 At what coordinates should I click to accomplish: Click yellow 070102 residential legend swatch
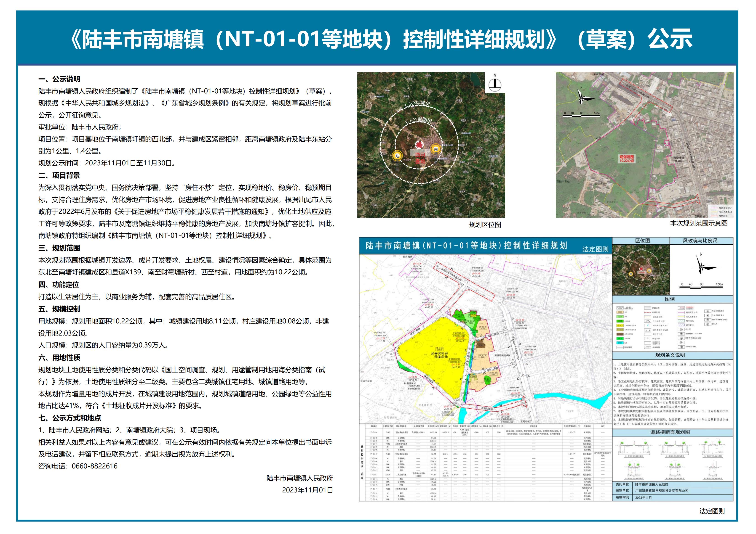click(x=620, y=325)
